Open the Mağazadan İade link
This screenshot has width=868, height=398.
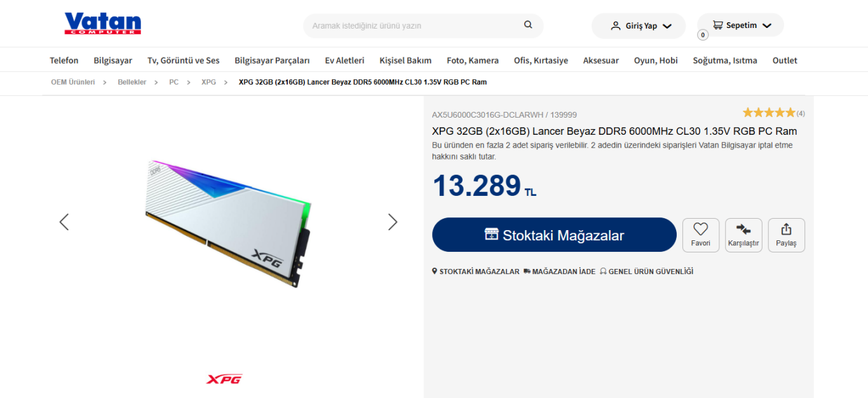coord(559,271)
